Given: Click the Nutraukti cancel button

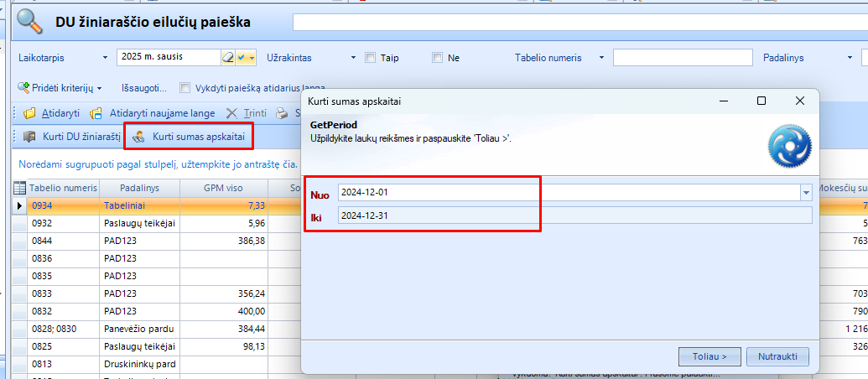Looking at the screenshot, I should click(x=777, y=356).
